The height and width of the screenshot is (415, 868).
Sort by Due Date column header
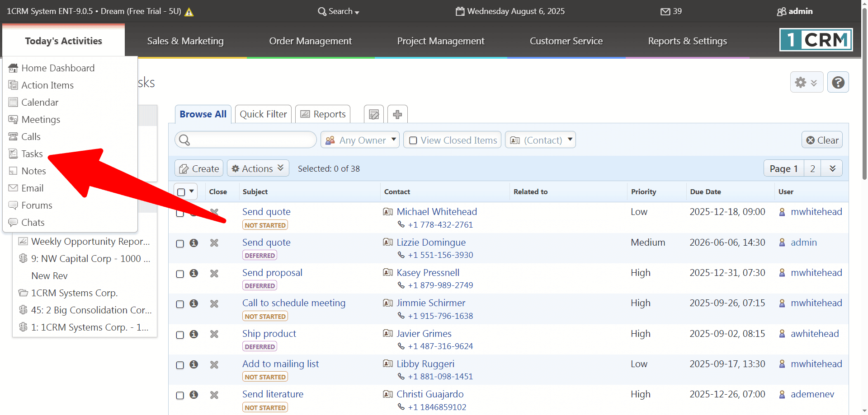click(x=705, y=191)
